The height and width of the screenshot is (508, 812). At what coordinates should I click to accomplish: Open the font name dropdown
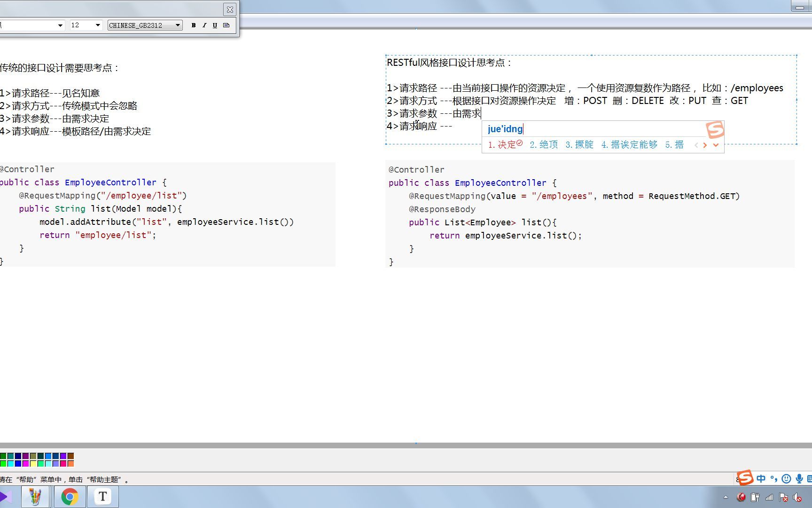tap(61, 25)
